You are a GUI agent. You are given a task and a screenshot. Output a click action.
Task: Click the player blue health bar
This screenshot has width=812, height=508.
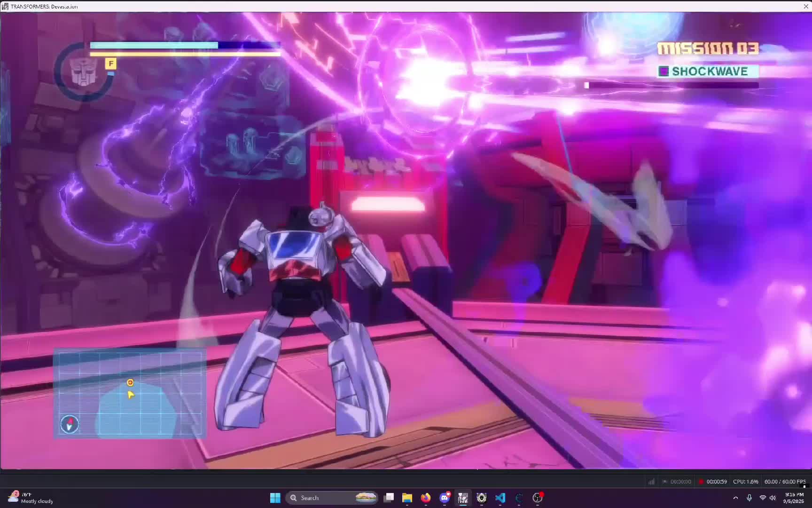tap(185, 45)
